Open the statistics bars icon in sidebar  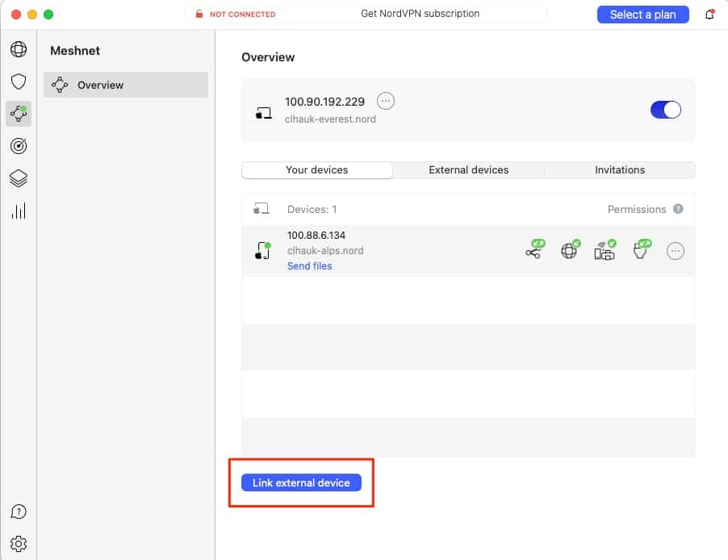coord(19,211)
